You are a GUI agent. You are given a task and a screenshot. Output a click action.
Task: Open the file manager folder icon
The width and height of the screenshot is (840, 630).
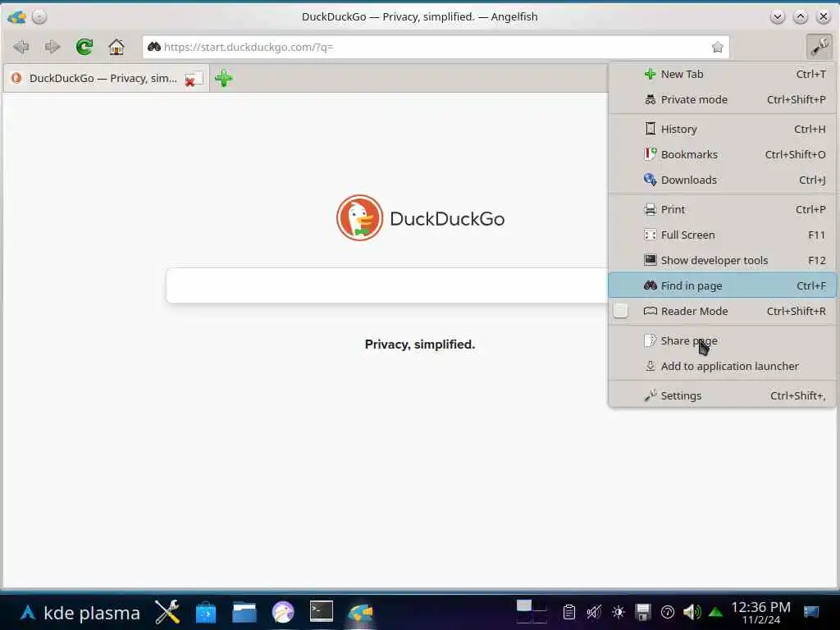point(244,612)
